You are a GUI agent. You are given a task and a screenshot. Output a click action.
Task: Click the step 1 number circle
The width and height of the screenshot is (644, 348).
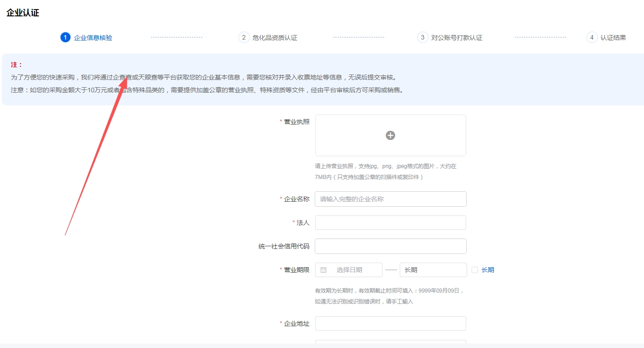(65, 37)
